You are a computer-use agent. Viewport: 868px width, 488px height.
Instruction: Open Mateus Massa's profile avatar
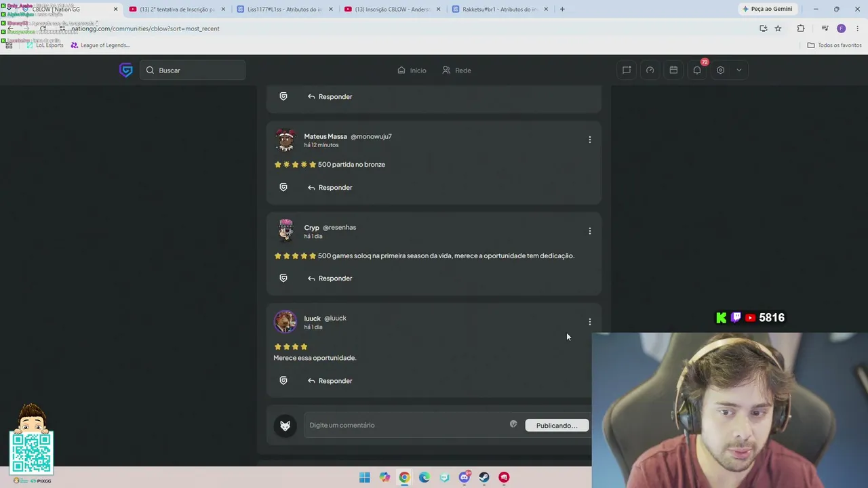click(285, 140)
